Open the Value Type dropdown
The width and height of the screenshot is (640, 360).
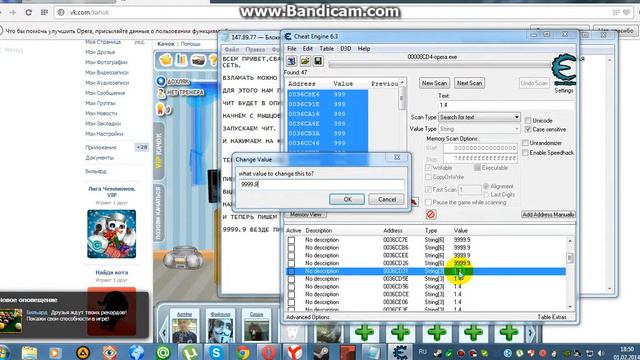(479, 129)
